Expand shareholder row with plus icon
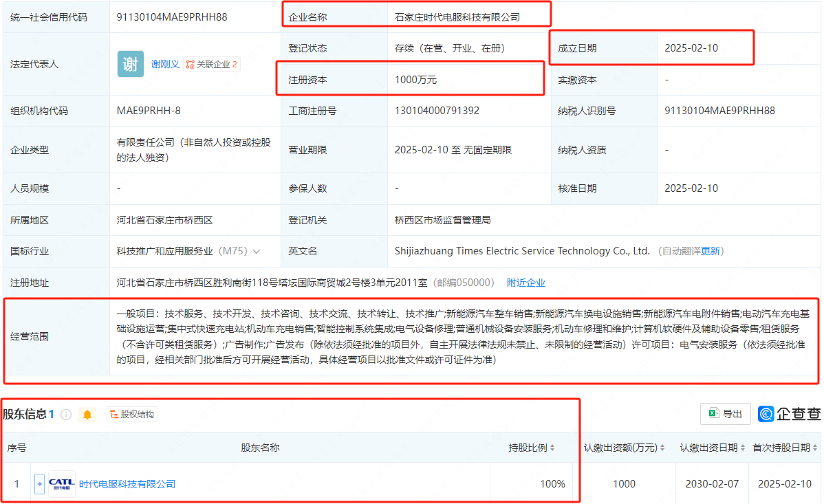Viewport: 824px width, 504px height. [x=39, y=484]
